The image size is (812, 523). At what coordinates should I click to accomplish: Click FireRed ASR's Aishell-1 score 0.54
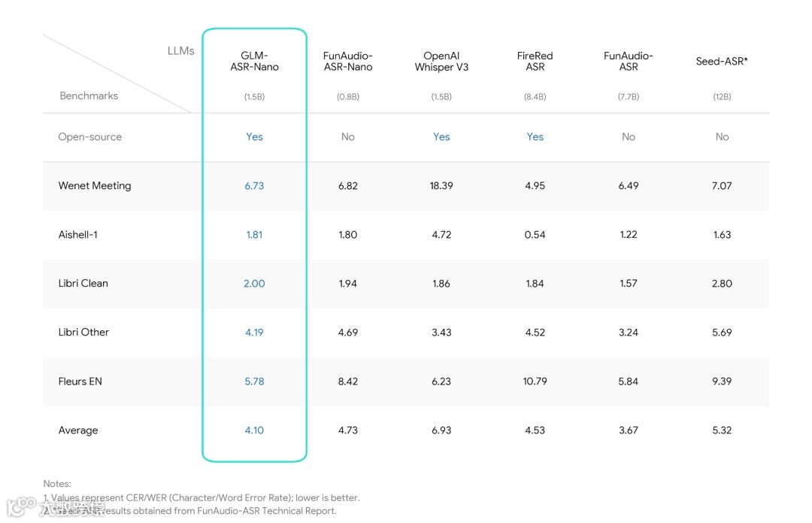[x=535, y=234]
